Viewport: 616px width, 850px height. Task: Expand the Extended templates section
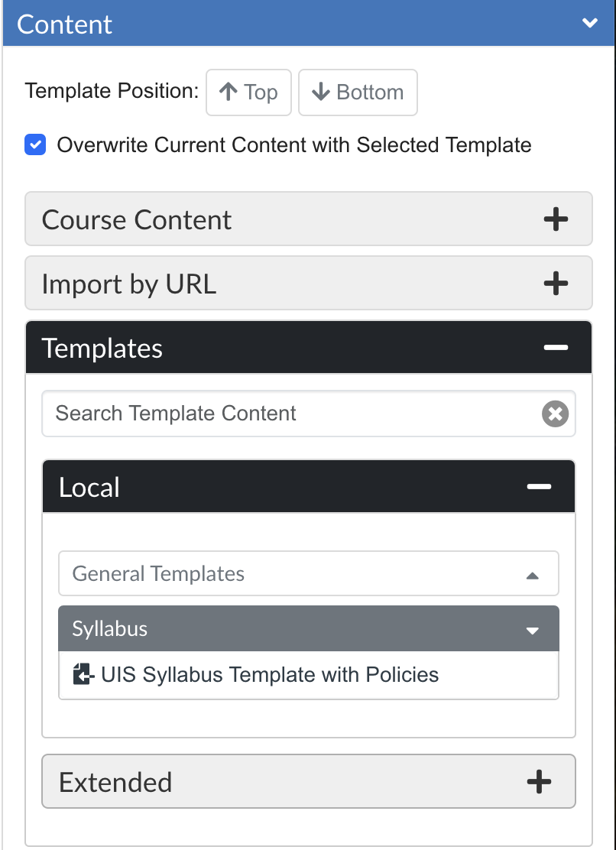coord(309,782)
